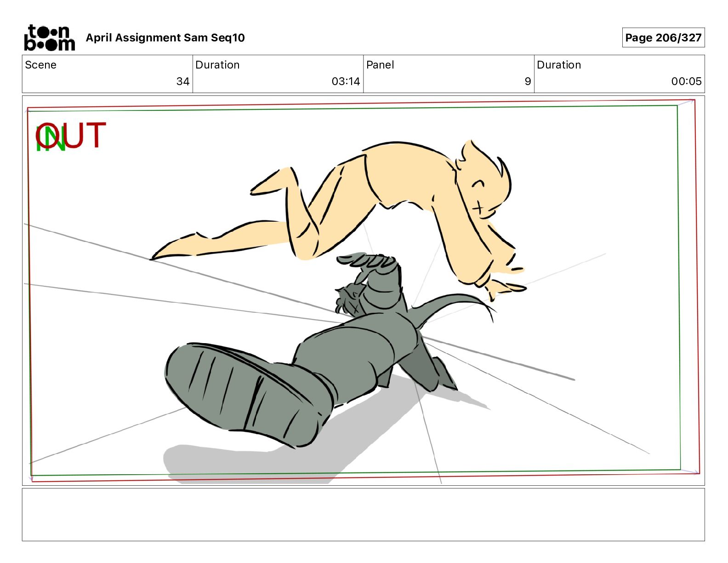This screenshot has width=728, height=563.
Task: Click the 'Panel' header label
Action: tap(380, 65)
